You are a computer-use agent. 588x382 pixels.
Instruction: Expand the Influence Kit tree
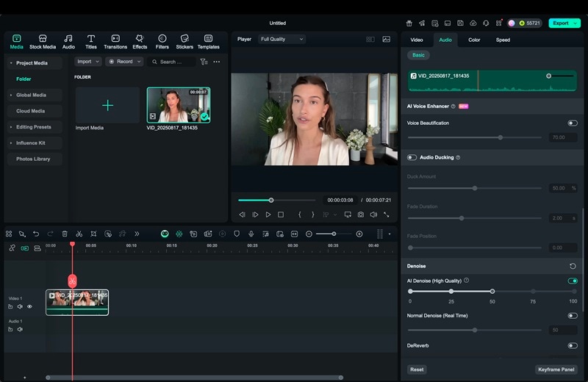coord(11,143)
